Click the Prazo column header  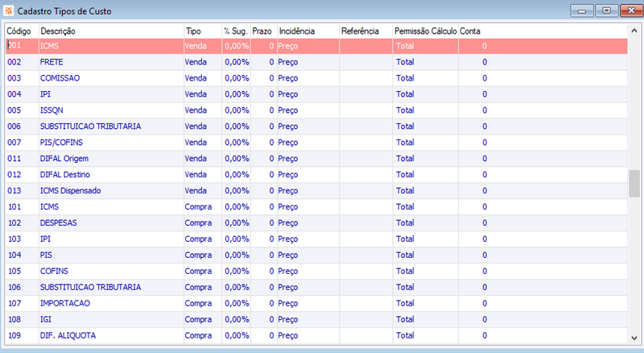pyautogui.click(x=264, y=31)
